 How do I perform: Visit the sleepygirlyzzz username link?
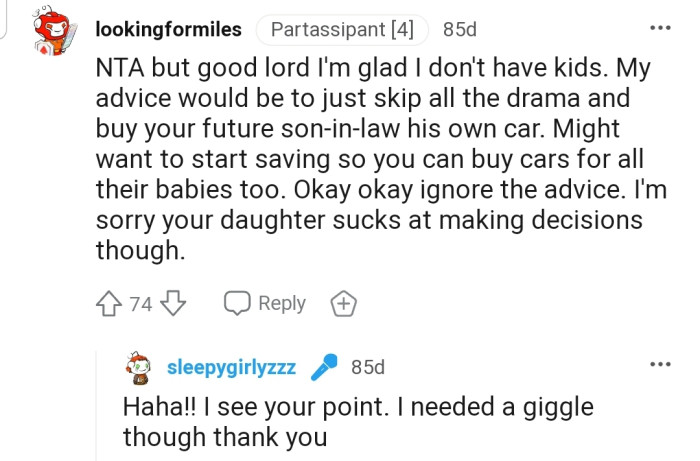(x=230, y=368)
